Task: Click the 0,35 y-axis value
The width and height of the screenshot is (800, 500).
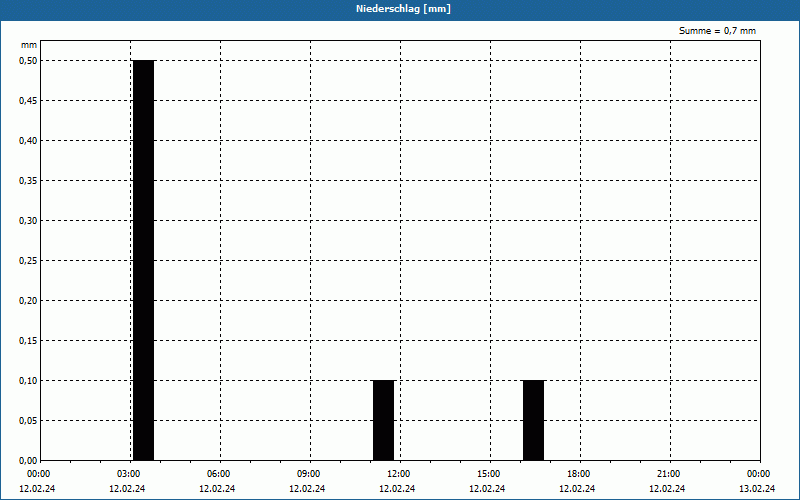Action: (x=28, y=181)
